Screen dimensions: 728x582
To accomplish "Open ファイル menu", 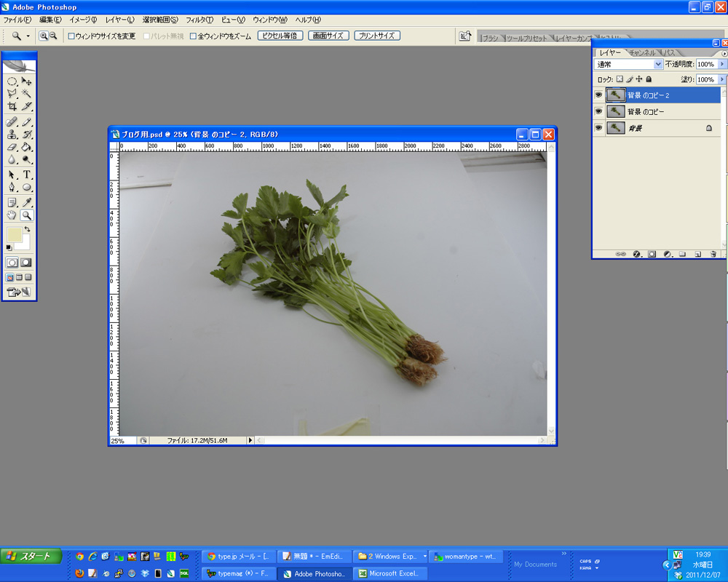I will coord(17,20).
